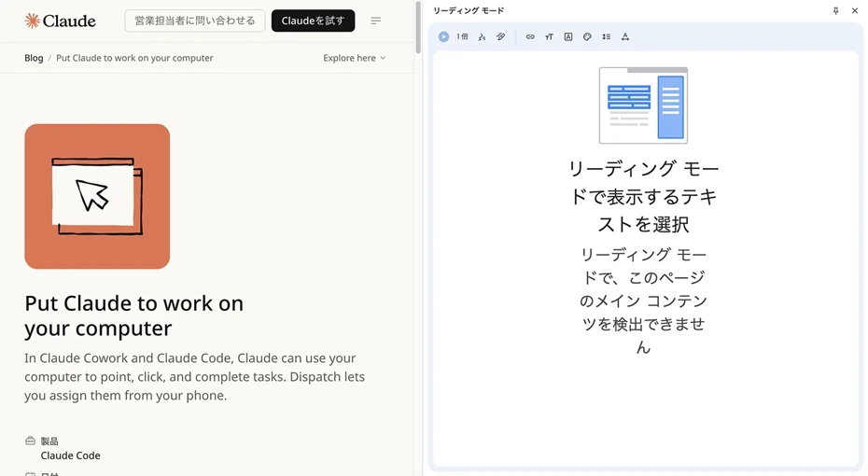Click the 製品 briefcase icon
The height and width of the screenshot is (476, 868).
tap(30, 441)
